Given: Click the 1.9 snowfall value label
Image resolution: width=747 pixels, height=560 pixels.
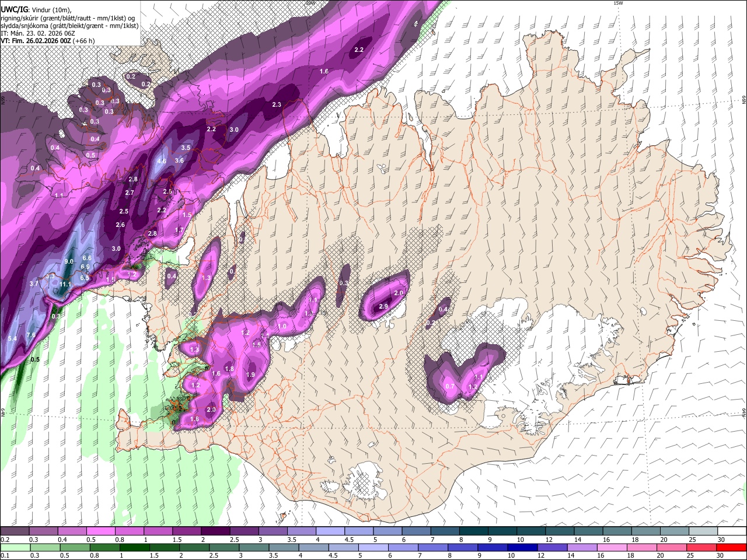Looking at the screenshot, I should pos(251,374).
